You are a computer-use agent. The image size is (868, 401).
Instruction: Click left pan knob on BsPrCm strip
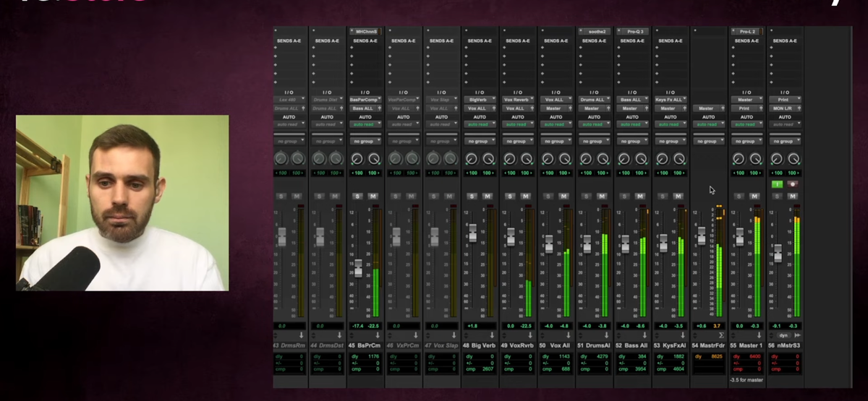pos(357,158)
